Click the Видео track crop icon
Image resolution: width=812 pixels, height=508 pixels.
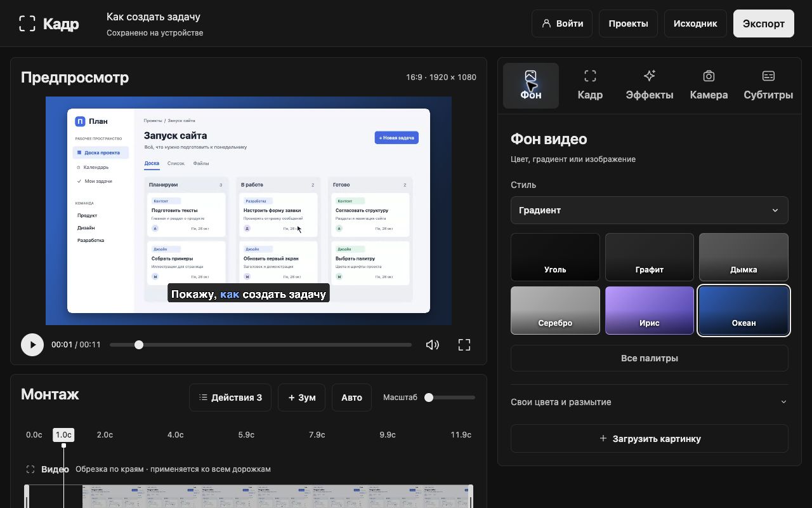click(30, 469)
